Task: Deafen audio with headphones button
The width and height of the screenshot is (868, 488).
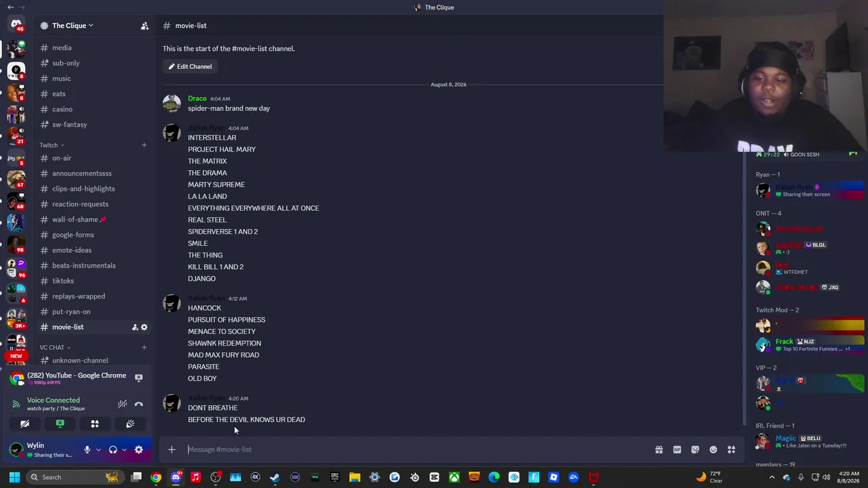Action: coord(113,449)
